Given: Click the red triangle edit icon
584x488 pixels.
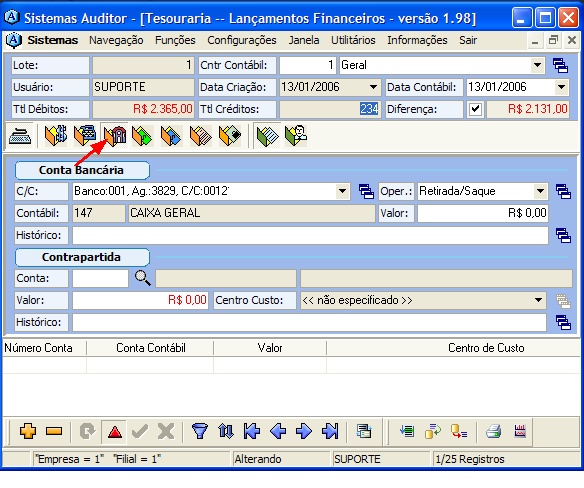Looking at the screenshot, I should (x=115, y=432).
